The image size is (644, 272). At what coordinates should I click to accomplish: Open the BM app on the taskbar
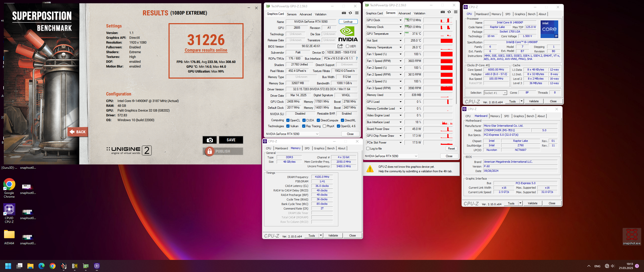point(75,266)
